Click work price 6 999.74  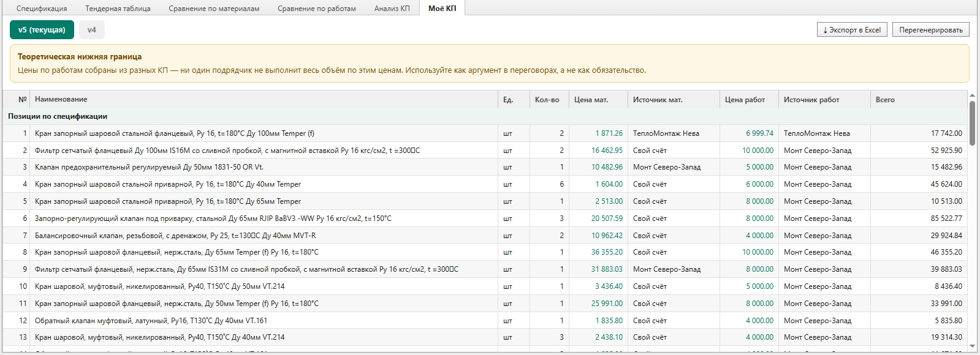(x=759, y=133)
